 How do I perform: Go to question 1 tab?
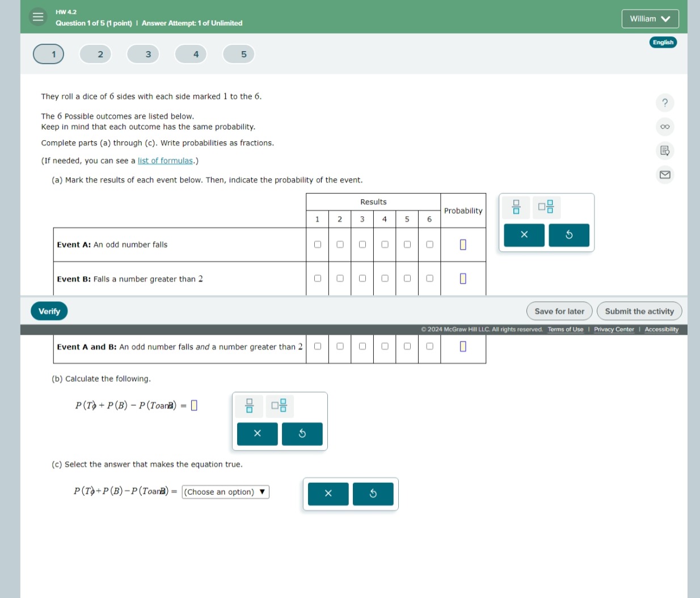pyautogui.click(x=49, y=54)
